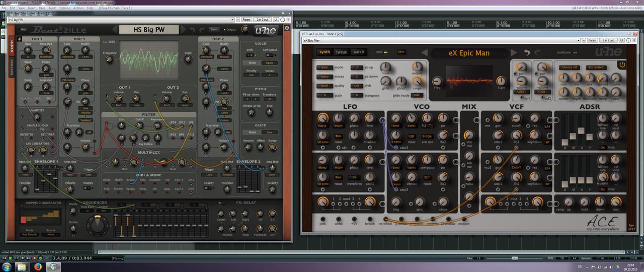Adjust ACE tune knob
This screenshot has height=272, width=644.
pos(385,67)
